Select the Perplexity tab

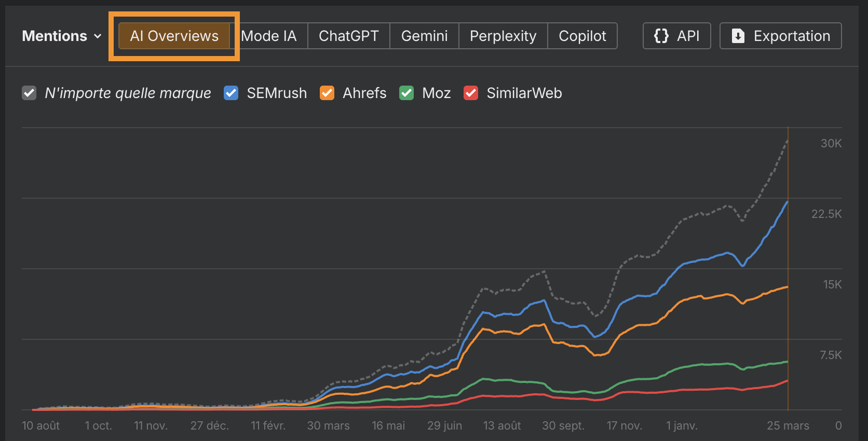(x=503, y=36)
